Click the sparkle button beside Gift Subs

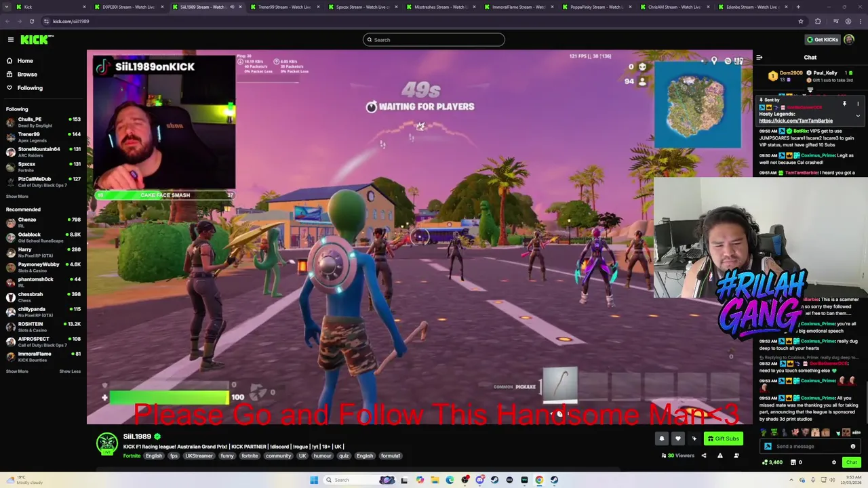click(x=694, y=439)
